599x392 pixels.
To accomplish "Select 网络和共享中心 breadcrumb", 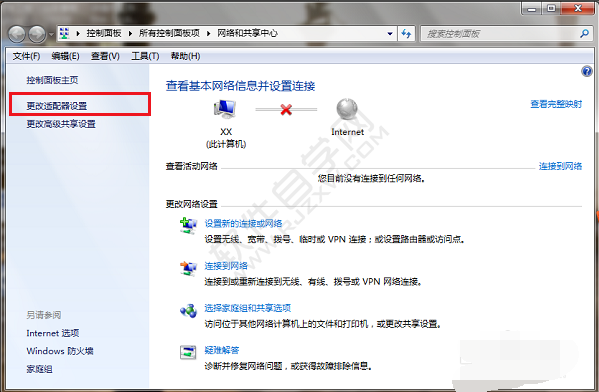I will pyautogui.click(x=248, y=33).
